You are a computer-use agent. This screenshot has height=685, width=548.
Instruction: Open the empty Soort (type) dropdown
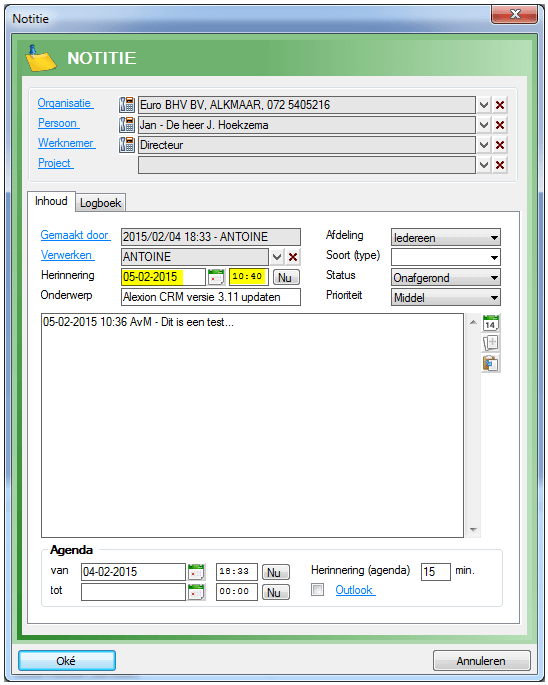click(x=446, y=257)
